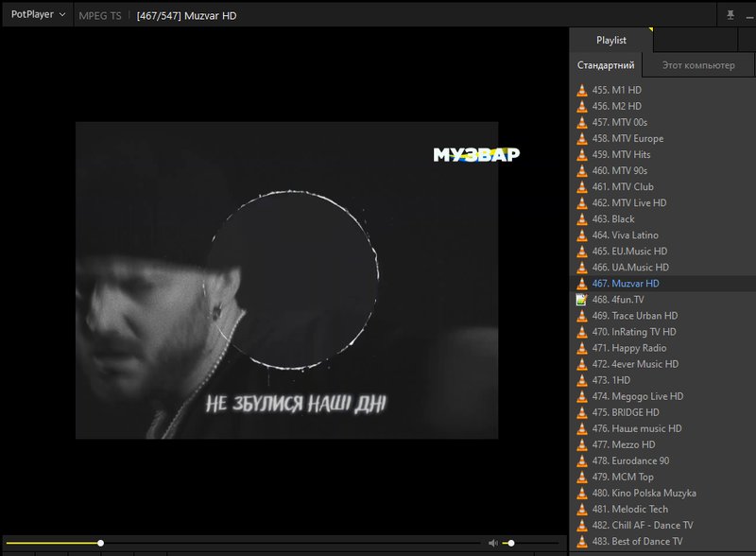Open the PotPlayer main menu dropdown

pos(38,14)
